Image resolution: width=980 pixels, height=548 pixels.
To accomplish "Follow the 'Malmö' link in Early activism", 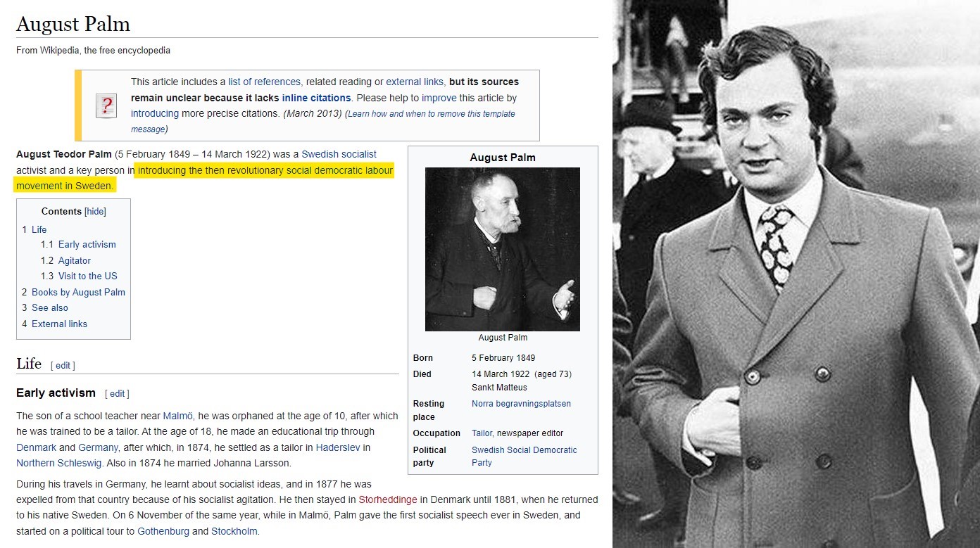I will coord(178,416).
